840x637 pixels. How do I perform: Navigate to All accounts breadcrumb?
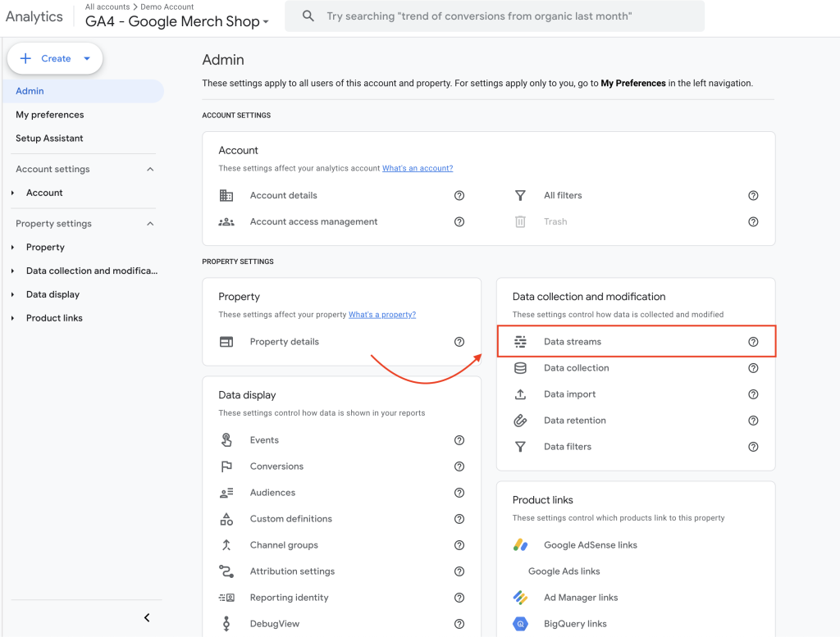pyautogui.click(x=107, y=7)
